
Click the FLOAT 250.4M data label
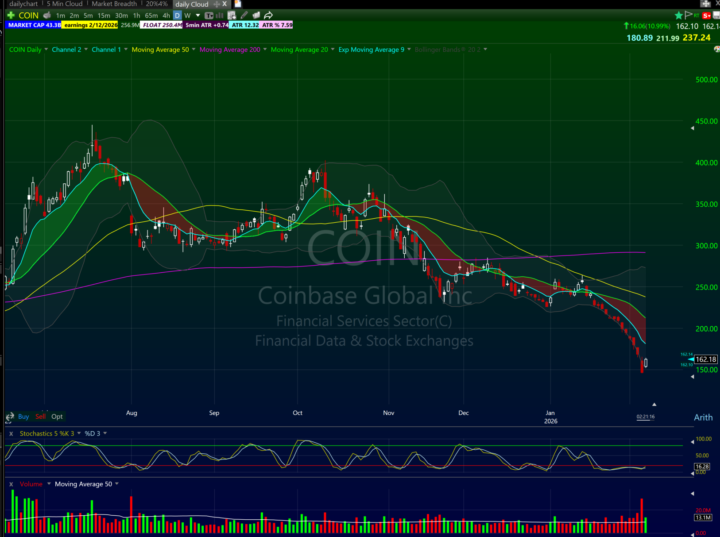tap(162, 25)
